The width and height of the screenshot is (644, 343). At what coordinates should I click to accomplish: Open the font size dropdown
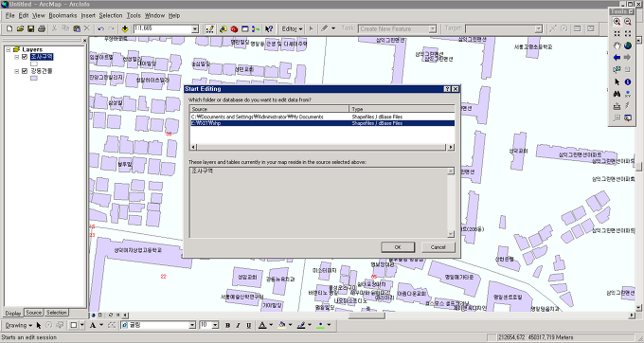(215, 325)
